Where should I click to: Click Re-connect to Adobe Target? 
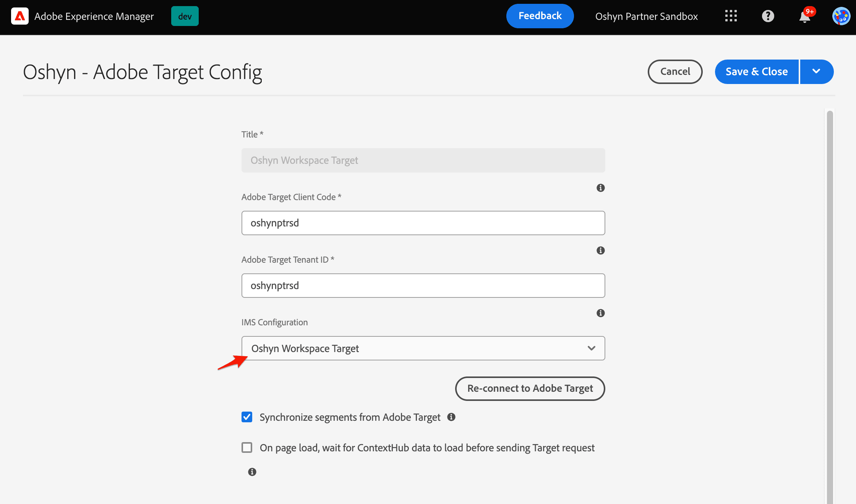coord(530,389)
